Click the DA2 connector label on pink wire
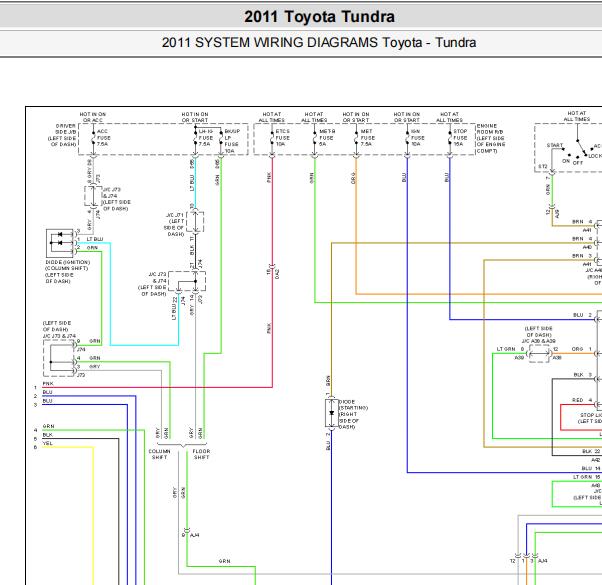Image resolution: width=602 pixels, height=585 pixels. tap(277, 273)
